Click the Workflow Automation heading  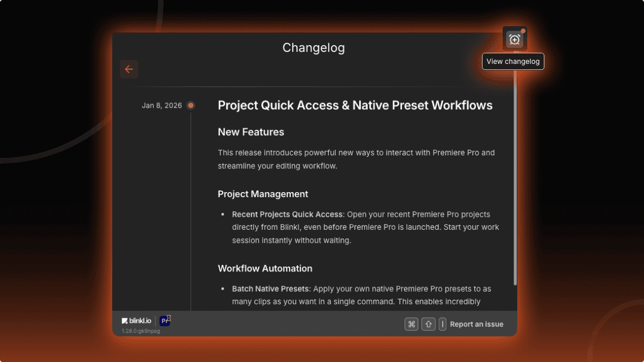tap(265, 268)
